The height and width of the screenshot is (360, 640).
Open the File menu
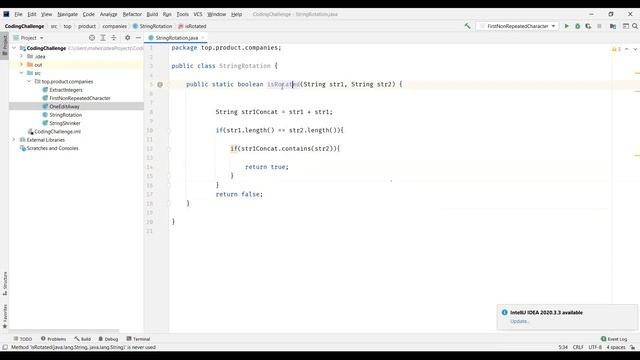18,14
